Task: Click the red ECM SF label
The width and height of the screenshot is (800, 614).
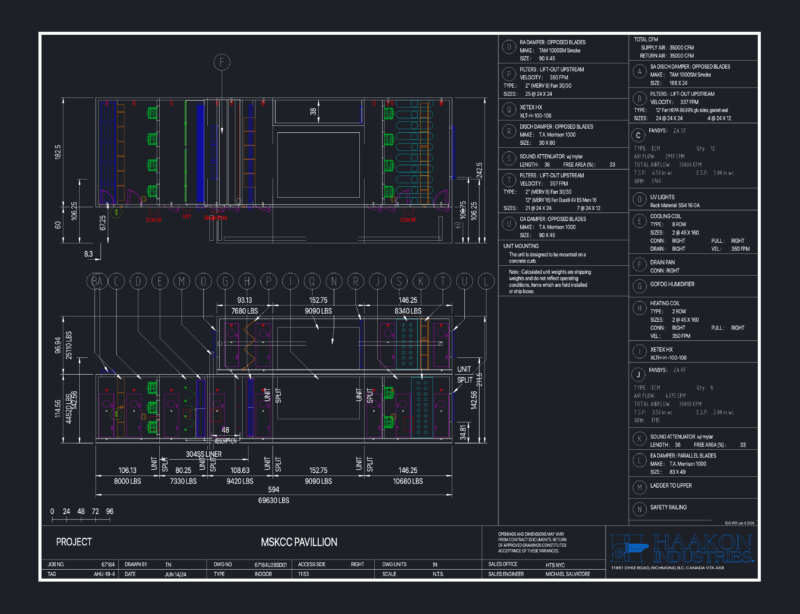Action: (x=154, y=220)
